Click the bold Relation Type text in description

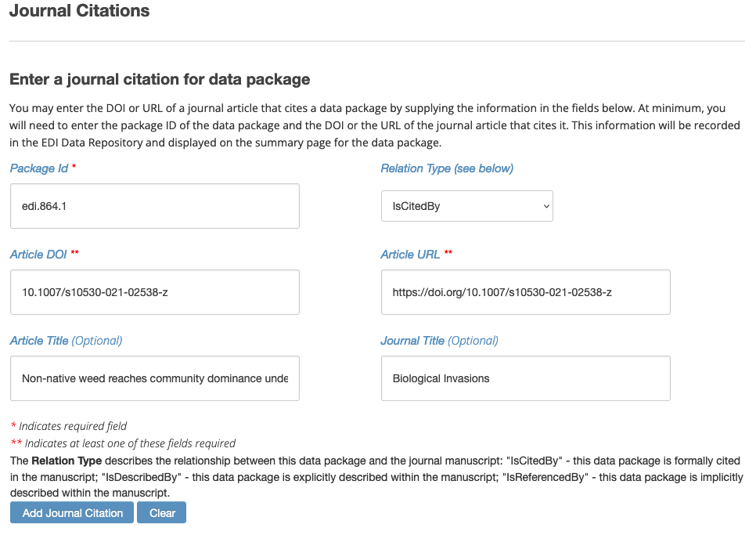(x=67, y=461)
